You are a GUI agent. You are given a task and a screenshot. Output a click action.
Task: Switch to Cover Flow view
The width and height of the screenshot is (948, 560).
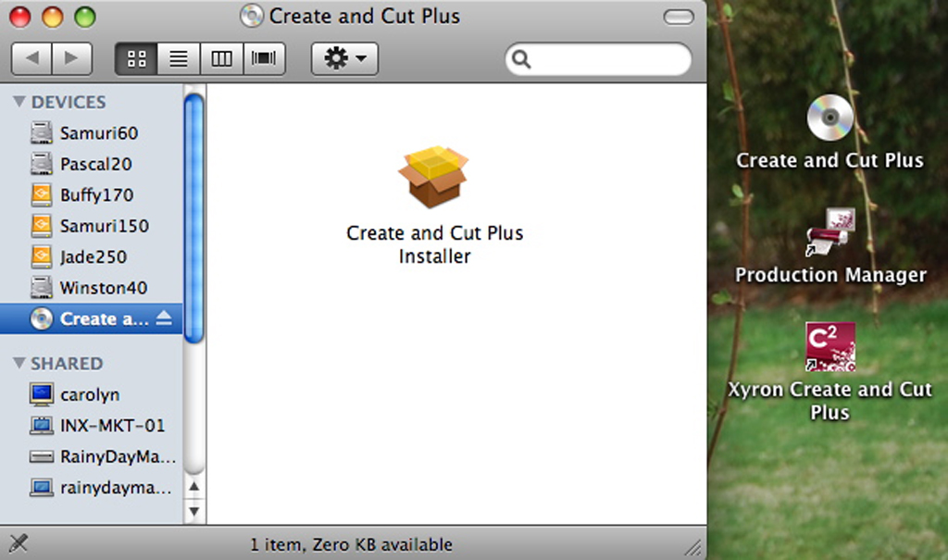tap(264, 58)
